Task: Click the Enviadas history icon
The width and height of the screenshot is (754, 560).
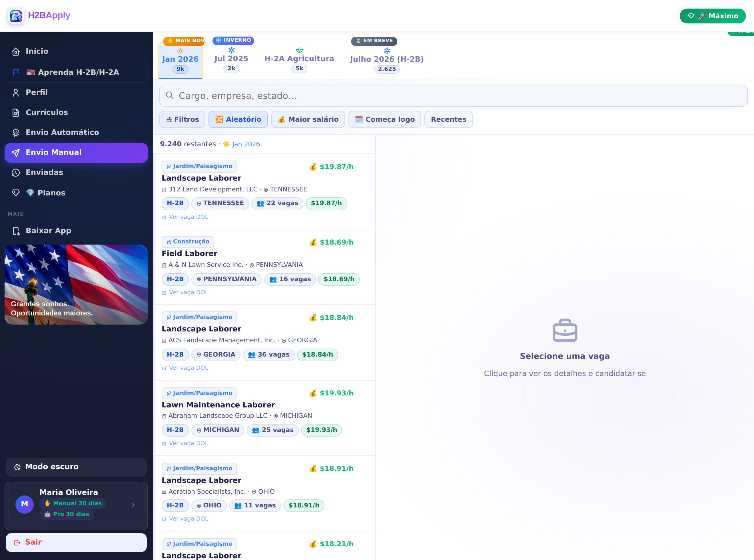Action: pos(16,173)
